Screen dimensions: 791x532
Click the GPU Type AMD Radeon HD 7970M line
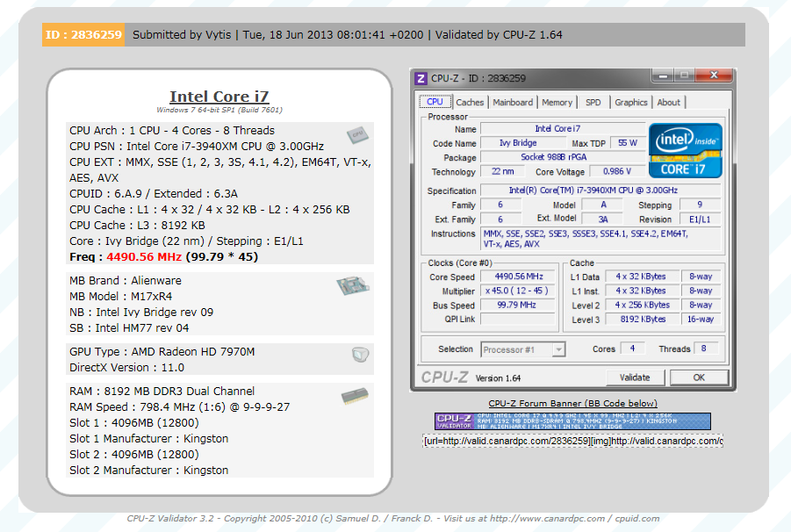pyautogui.click(x=162, y=351)
